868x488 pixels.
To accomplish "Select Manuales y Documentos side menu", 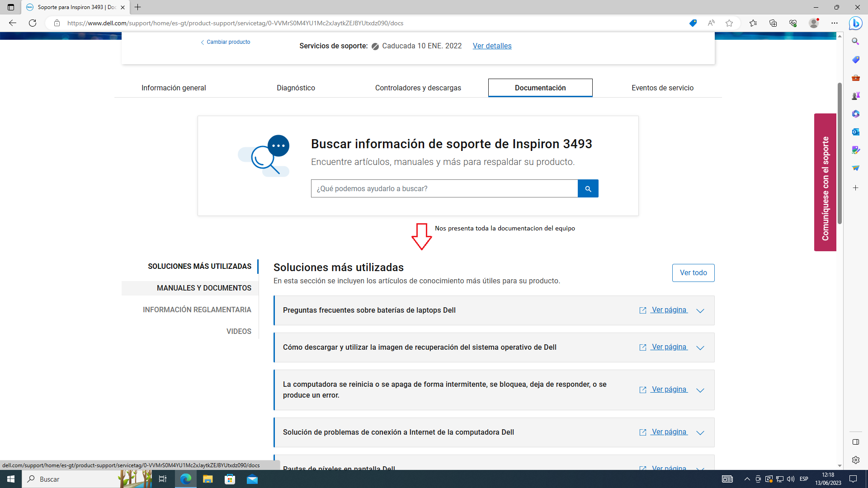I will (204, 288).
